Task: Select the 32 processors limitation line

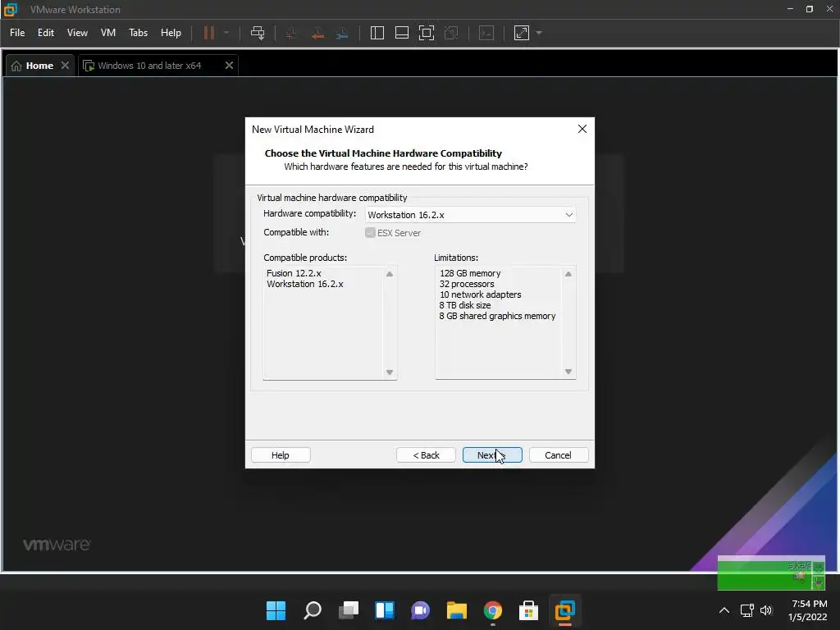Action: (467, 284)
